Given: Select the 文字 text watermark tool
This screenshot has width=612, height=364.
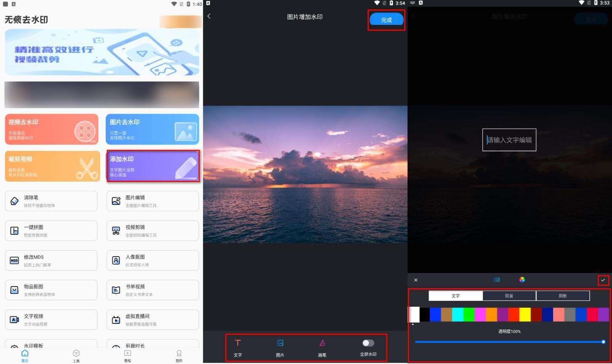Looking at the screenshot, I should coord(238,348).
